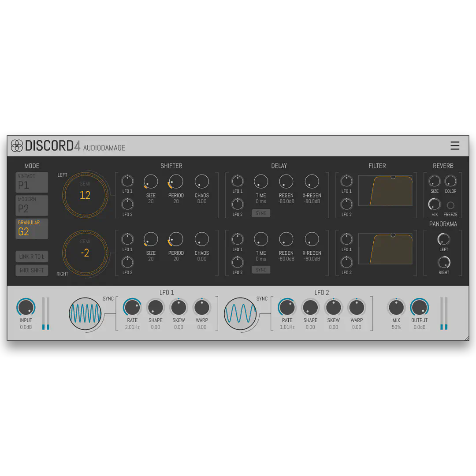Click the left channel SEMI 12 dial
Image resolution: width=476 pixels, height=476 pixels.
pyautogui.click(x=85, y=195)
